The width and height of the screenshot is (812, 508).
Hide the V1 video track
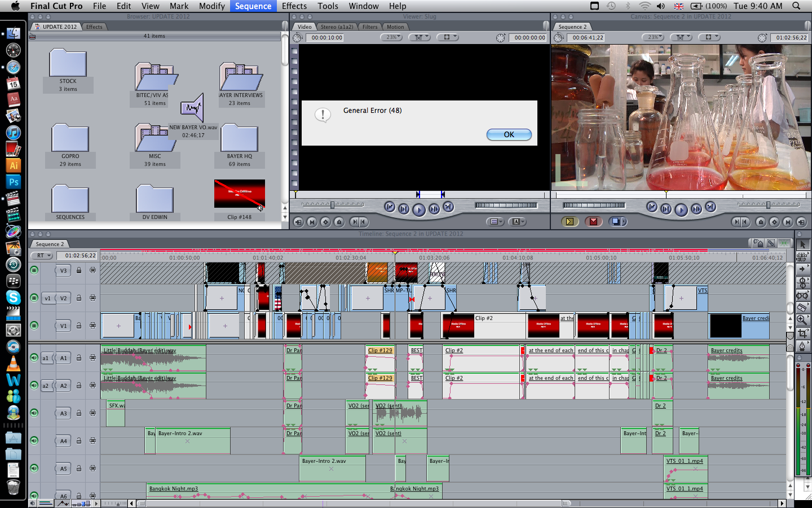pyautogui.click(x=34, y=326)
